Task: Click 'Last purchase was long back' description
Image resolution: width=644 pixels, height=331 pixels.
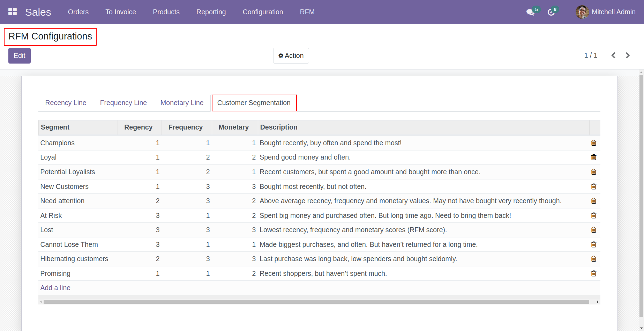Action: point(358,259)
